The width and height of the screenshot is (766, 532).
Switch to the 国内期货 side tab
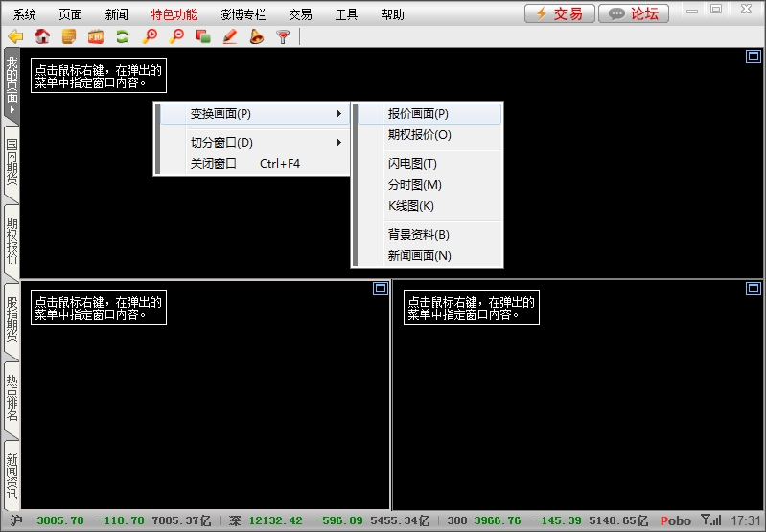click(12, 165)
